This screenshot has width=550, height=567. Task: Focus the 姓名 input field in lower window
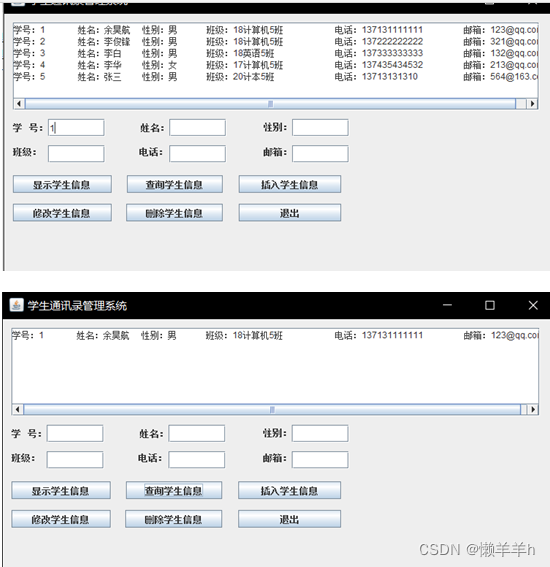(197, 433)
